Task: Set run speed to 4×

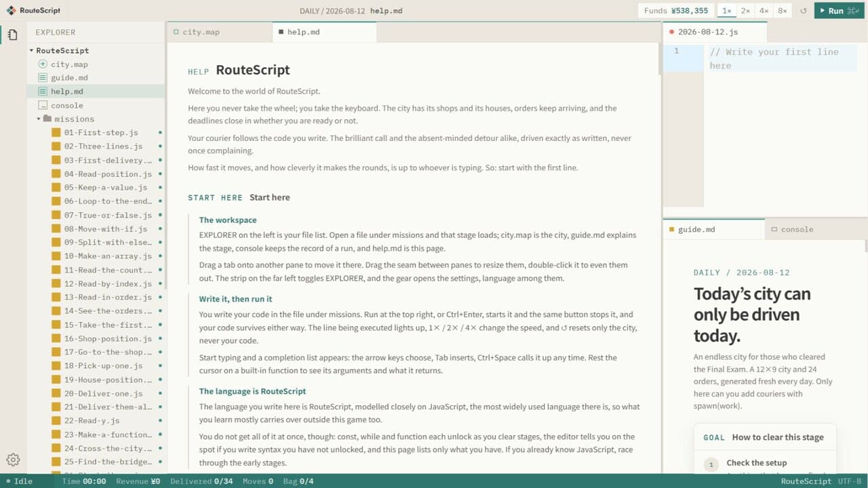Action: 764,11
